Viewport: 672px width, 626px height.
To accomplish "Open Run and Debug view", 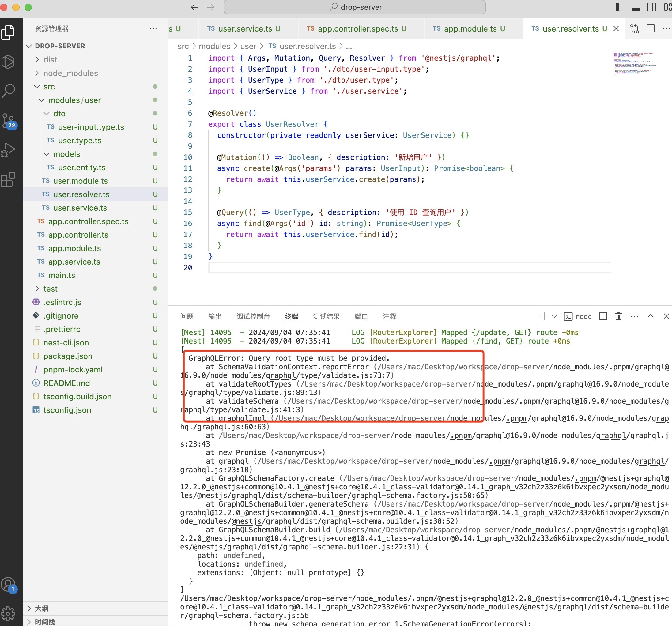I will coord(9,150).
